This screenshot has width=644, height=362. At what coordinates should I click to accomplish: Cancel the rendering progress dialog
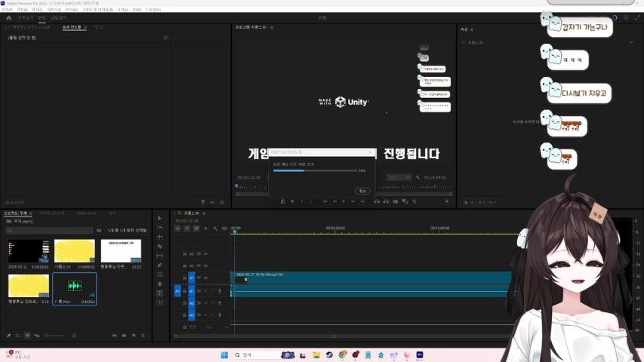(362, 191)
